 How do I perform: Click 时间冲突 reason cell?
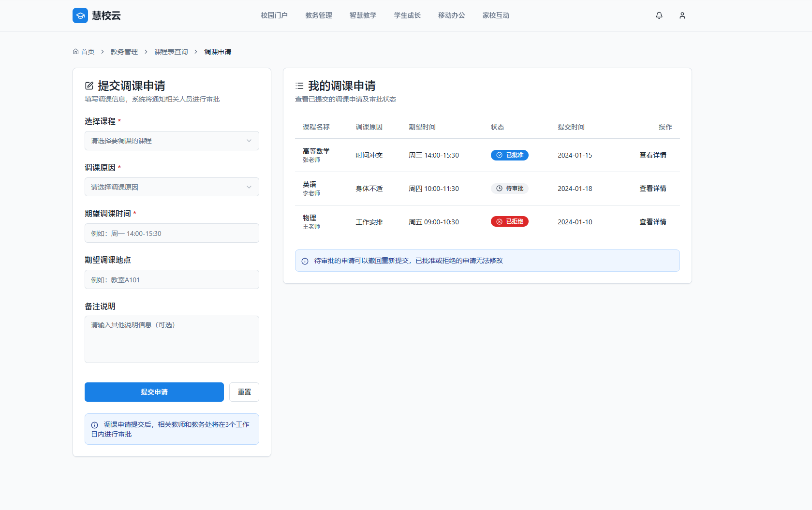point(369,155)
